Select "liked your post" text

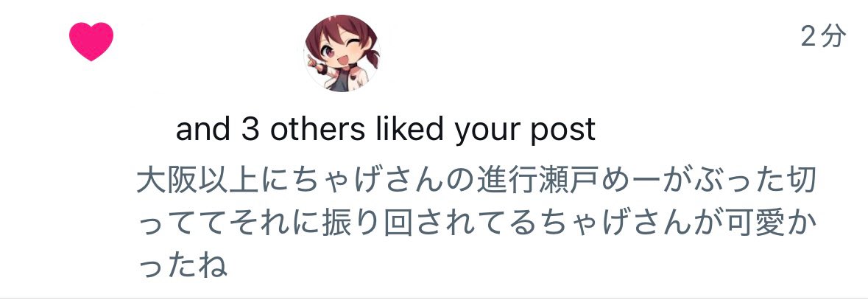pyautogui.click(x=485, y=131)
